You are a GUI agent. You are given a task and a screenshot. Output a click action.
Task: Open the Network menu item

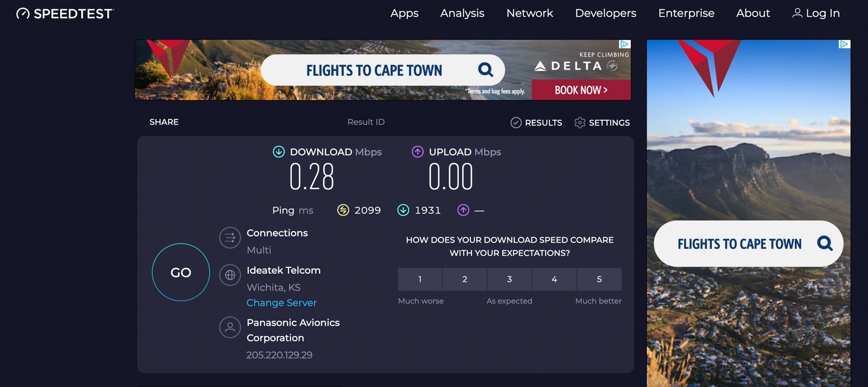529,13
